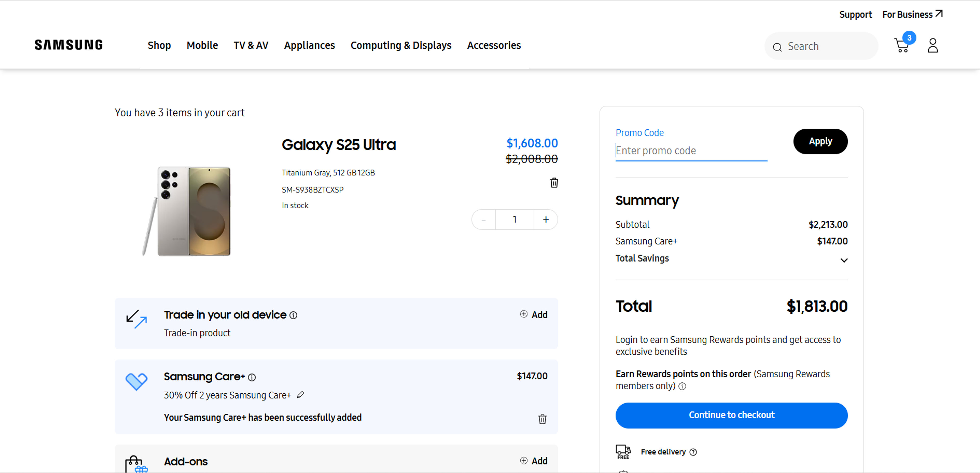This screenshot has width=980, height=473.
Task: Decrease the Galaxy S25 Ultra quantity
Action: [483, 220]
